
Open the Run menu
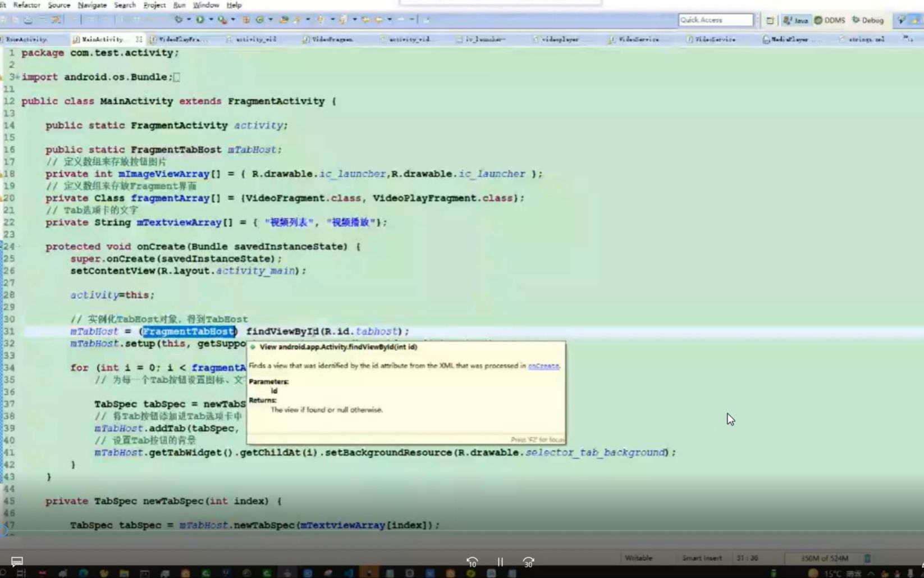click(179, 5)
